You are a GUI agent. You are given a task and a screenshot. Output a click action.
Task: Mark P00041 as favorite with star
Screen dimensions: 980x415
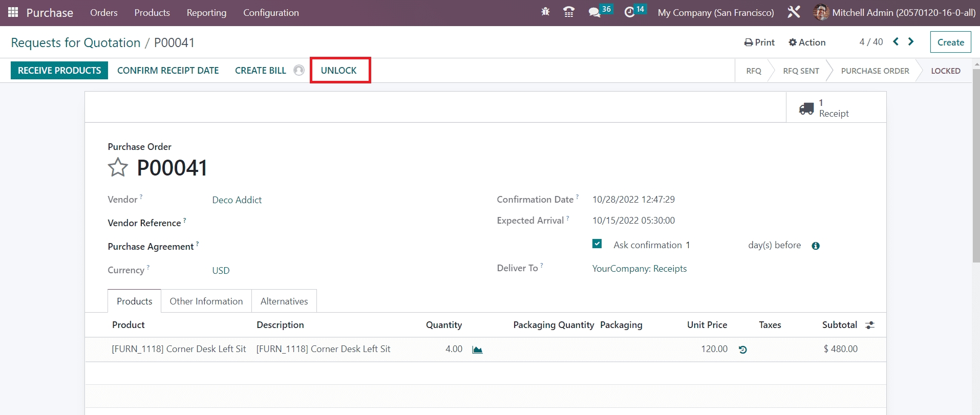(118, 167)
